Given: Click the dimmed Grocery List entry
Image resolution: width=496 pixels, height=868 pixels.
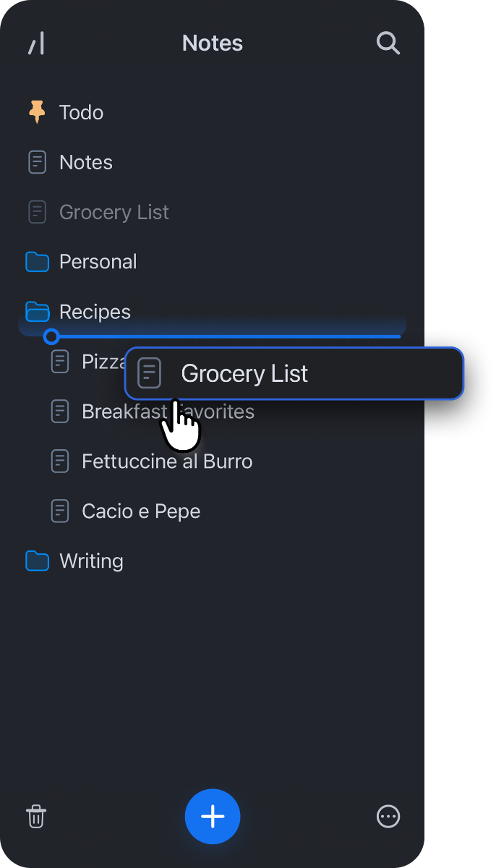Looking at the screenshot, I should tap(114, 212).
